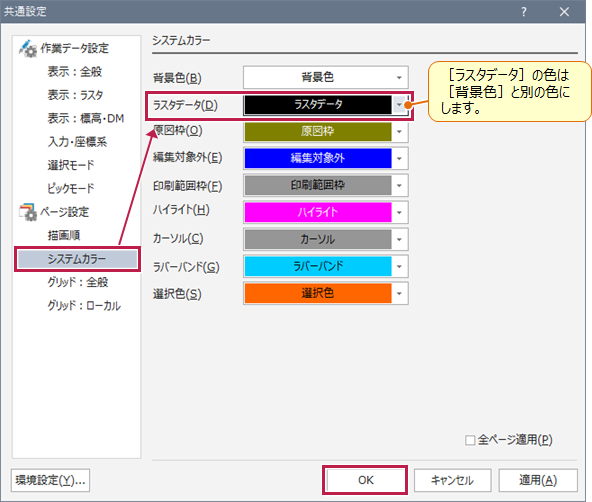Select システムカラー in the settings tree
Viewport: 592px width, 502px height.
pos(77,259)
